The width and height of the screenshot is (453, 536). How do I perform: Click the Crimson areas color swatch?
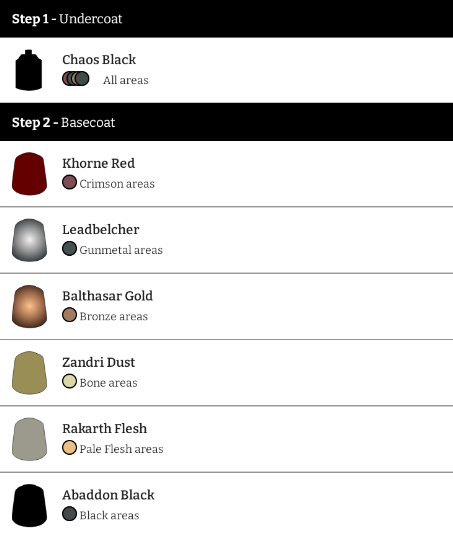tap(69, 182)
